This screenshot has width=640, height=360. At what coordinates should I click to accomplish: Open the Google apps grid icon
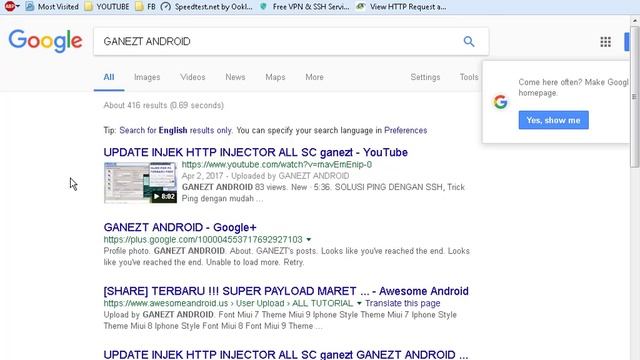(x=605, y=42)
